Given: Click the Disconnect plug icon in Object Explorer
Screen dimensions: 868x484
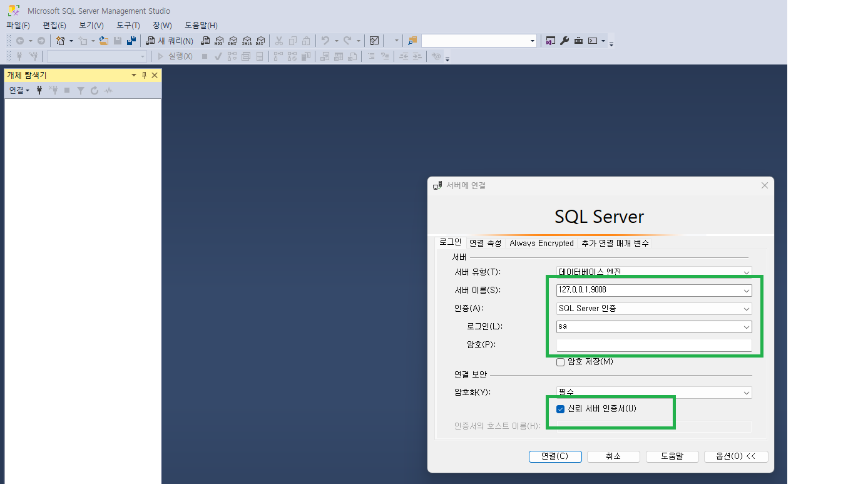Looking at the screenshot, I should [54, 90].
